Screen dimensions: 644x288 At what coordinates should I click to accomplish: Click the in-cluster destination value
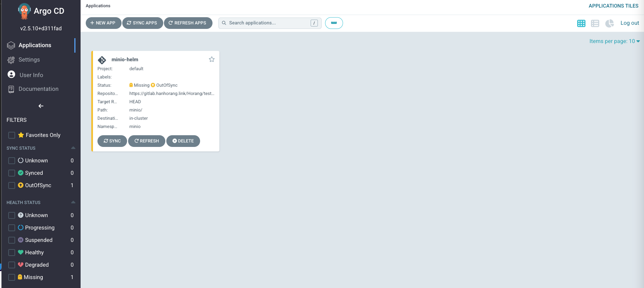(138, 118)
